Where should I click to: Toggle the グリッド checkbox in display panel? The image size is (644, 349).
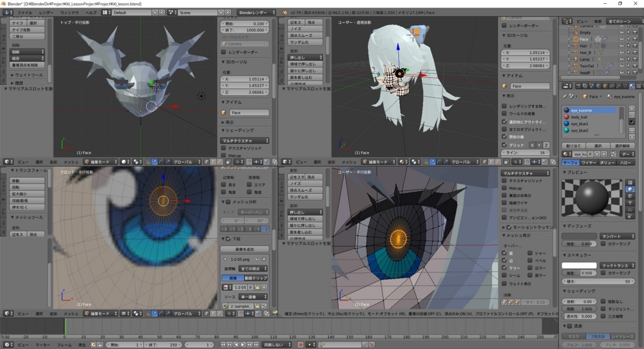tap(504, 145)
